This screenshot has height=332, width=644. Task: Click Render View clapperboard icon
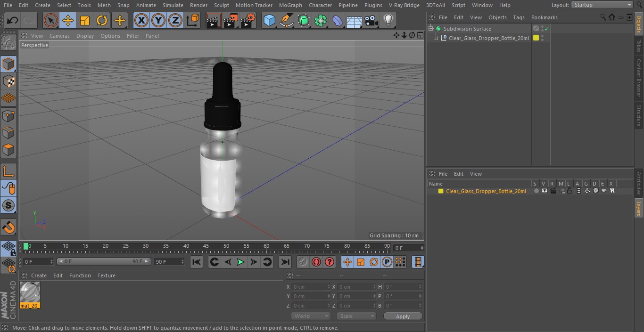214,20
